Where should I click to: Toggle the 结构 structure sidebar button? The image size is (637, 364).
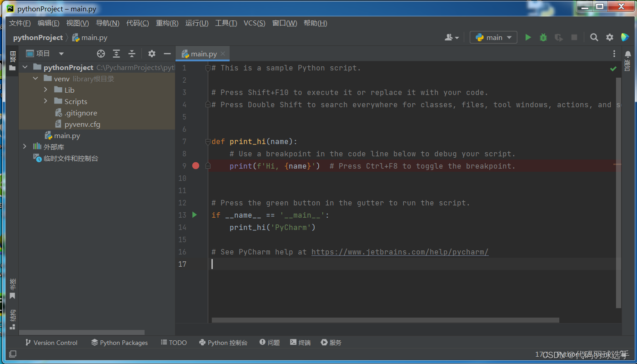click(x=12, y=319)
